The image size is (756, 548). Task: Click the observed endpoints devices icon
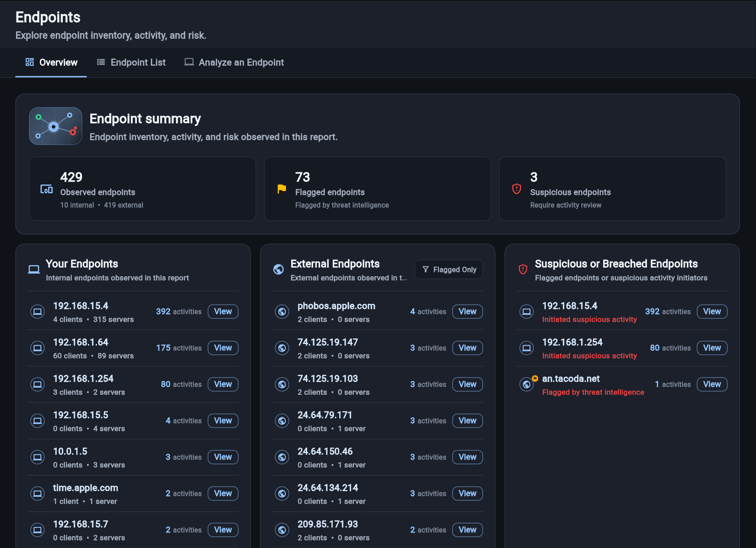point(46,189)
